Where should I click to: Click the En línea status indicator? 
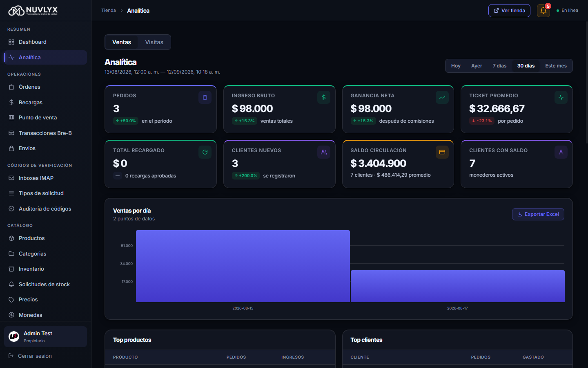(x=567, y=11)
